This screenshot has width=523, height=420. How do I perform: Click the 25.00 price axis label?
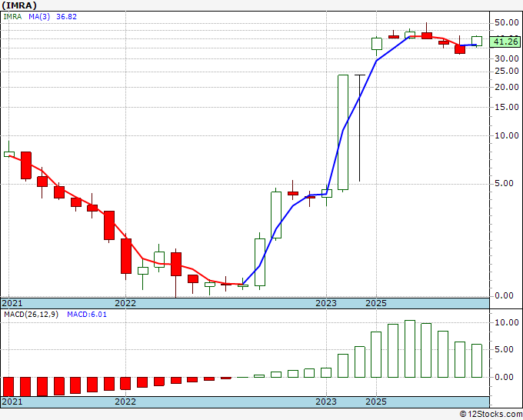507,71
